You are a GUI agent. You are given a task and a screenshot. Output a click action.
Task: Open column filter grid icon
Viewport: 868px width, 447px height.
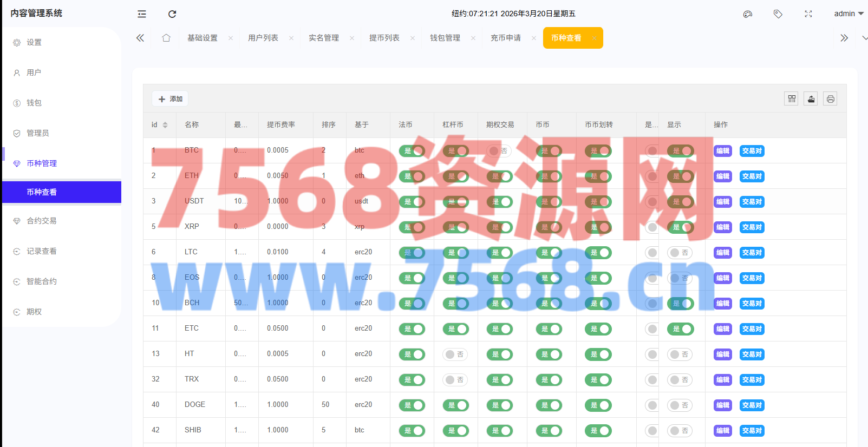coord(792,98)
